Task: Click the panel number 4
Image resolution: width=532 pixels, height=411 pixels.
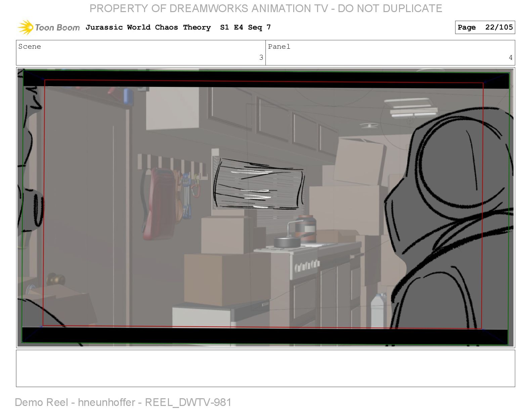Action: (511, 57)
